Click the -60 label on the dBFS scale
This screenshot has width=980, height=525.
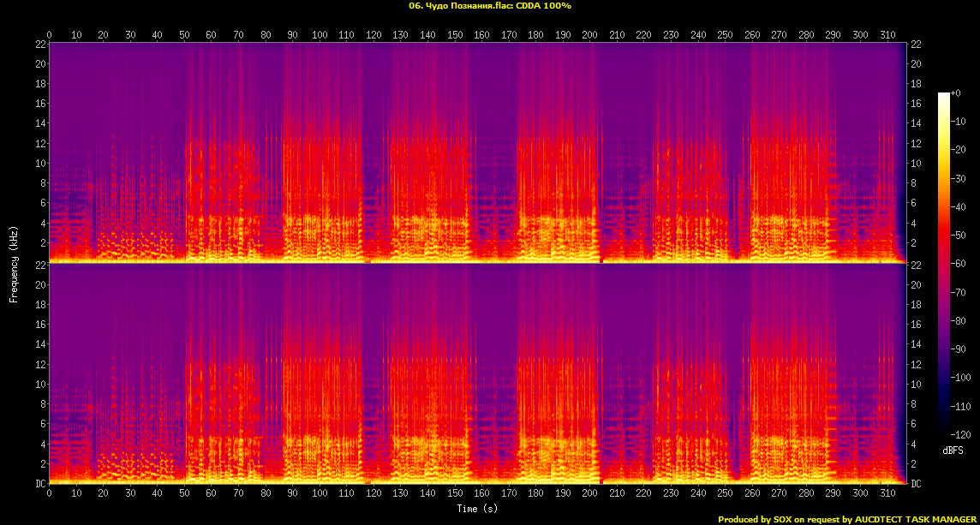coord(961,264)
